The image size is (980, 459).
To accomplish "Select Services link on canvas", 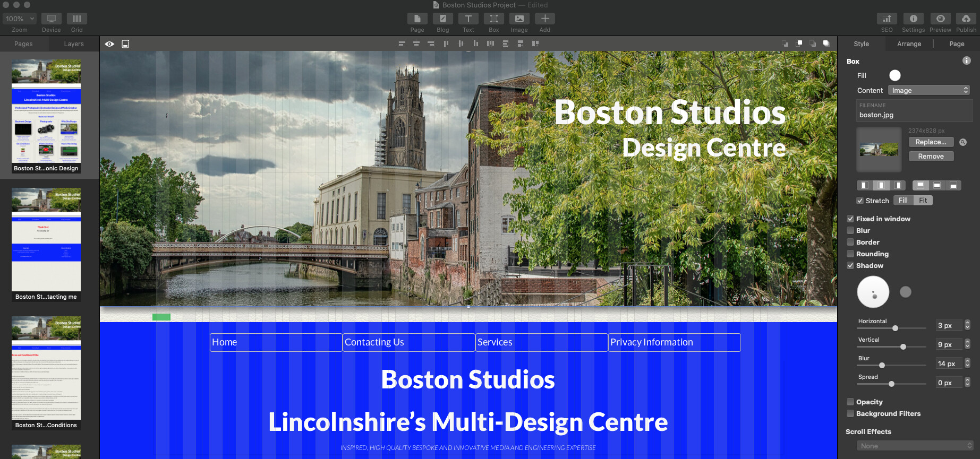I will tap(542, 342).
